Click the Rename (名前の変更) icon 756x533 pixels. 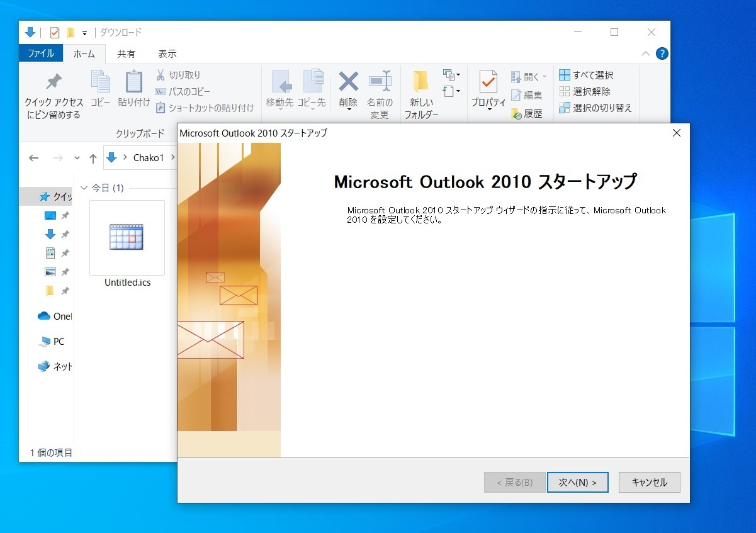[380, 82]
